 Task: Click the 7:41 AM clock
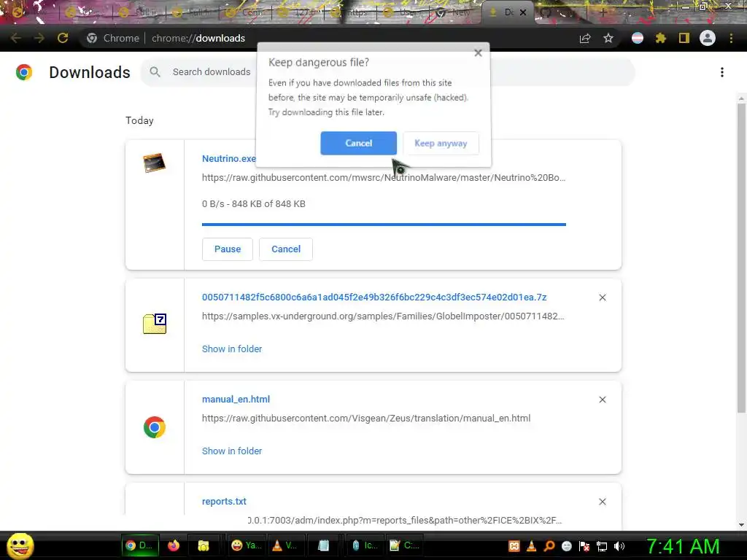click(x=683, y=547)
